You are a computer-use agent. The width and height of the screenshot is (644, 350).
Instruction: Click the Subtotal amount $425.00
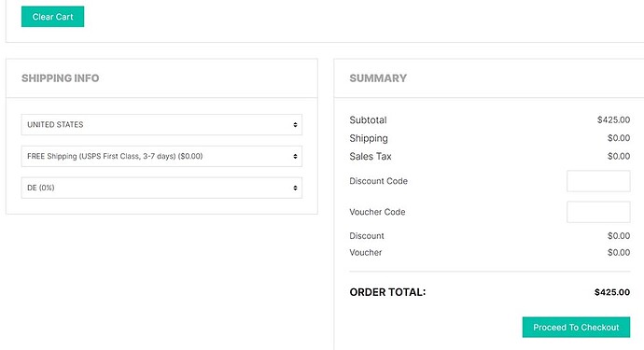[x=613, y=120]
